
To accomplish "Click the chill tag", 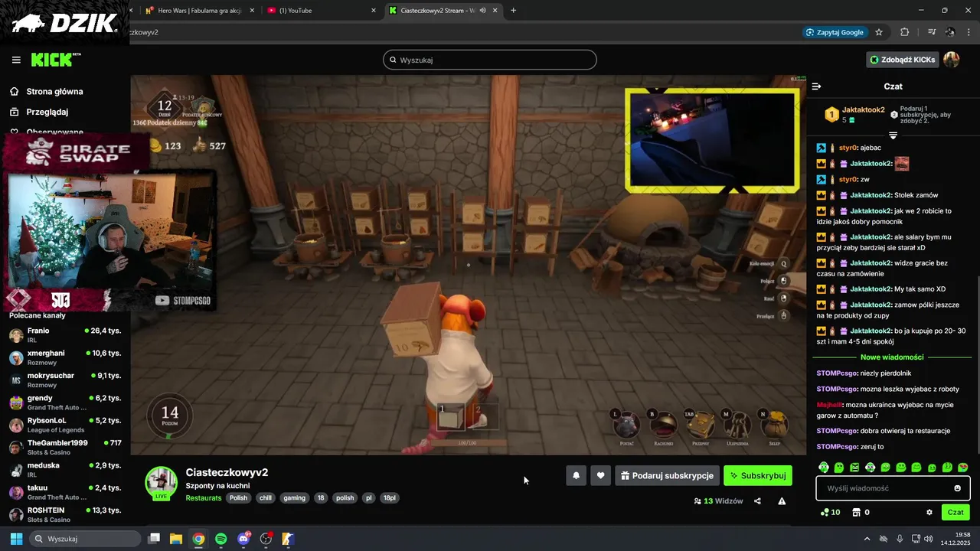I will point(266,498).
